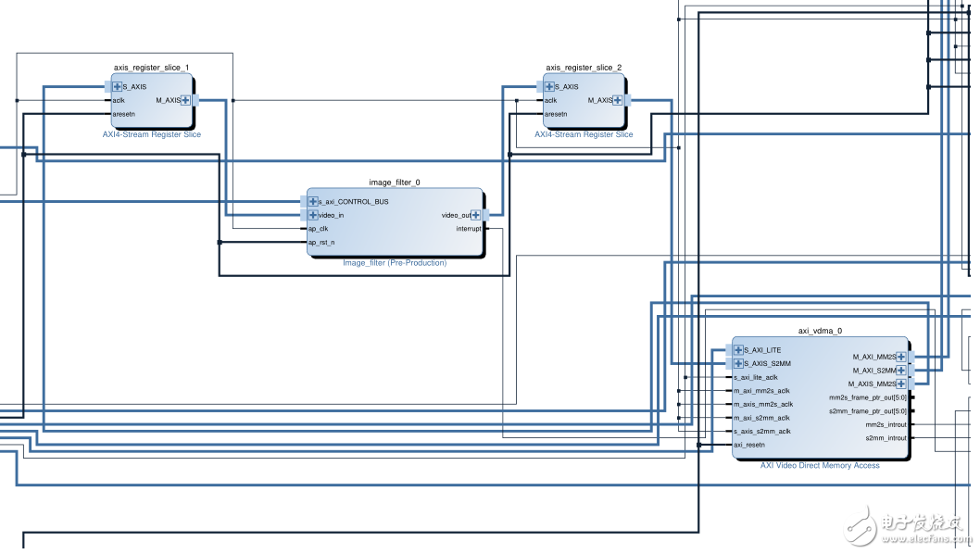Select the interrupt pin on image_filter_0

tap(468, 229)
